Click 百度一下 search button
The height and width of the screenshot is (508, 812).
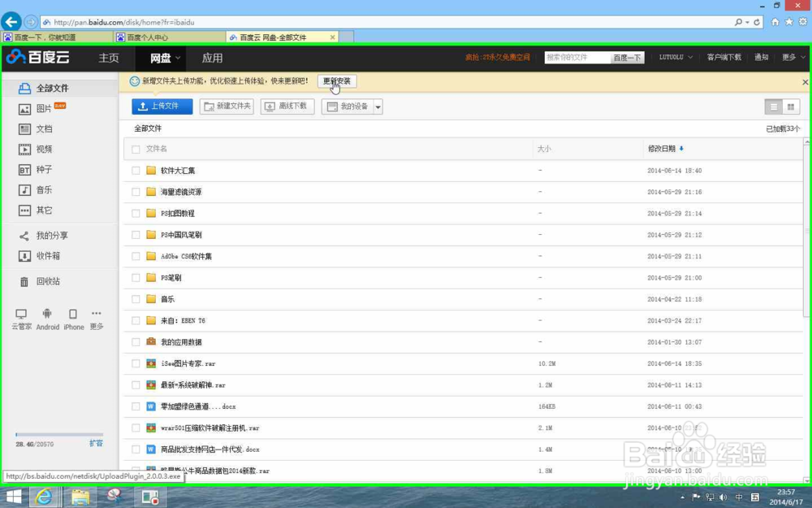tap(627, 58)
